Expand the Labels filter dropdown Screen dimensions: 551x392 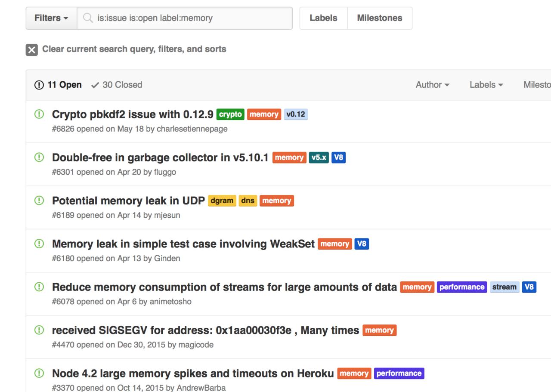[486, 85]
